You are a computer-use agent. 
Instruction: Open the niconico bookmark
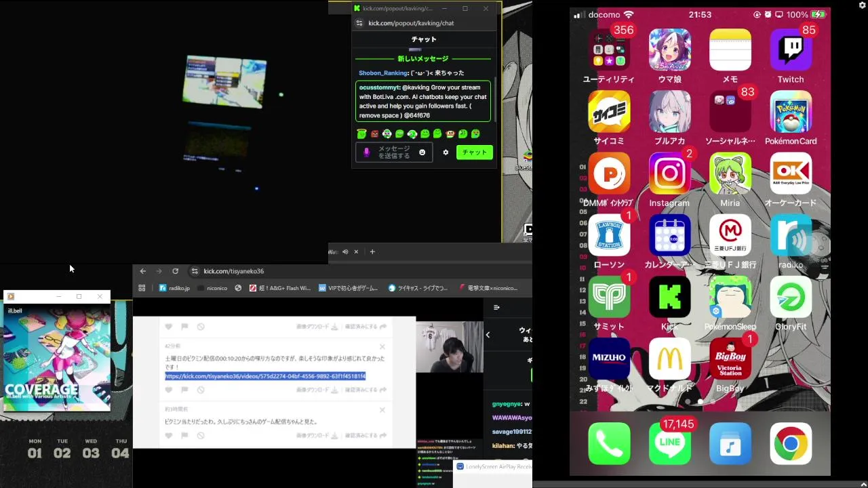click(212, 288)
